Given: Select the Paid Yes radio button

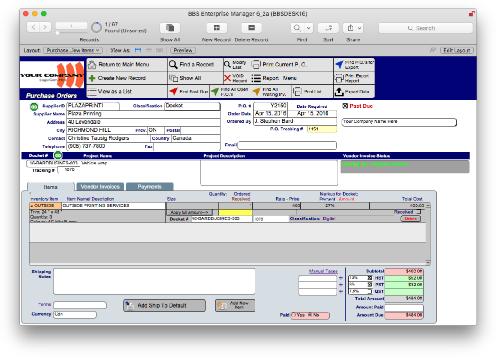Looking at the screenshot, I should pos(294,315).
